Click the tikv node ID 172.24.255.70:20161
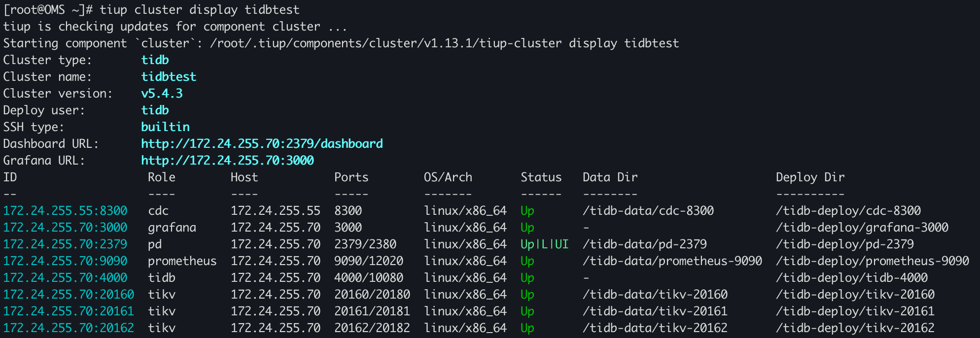This screenshot has height=338, width=980. pos(69,311)
